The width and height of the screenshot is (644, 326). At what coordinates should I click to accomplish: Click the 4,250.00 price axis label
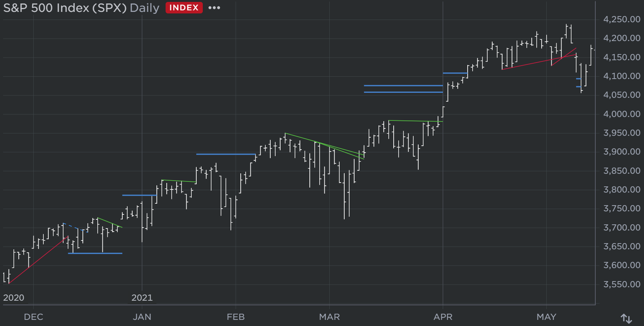(x=621, y=19)
